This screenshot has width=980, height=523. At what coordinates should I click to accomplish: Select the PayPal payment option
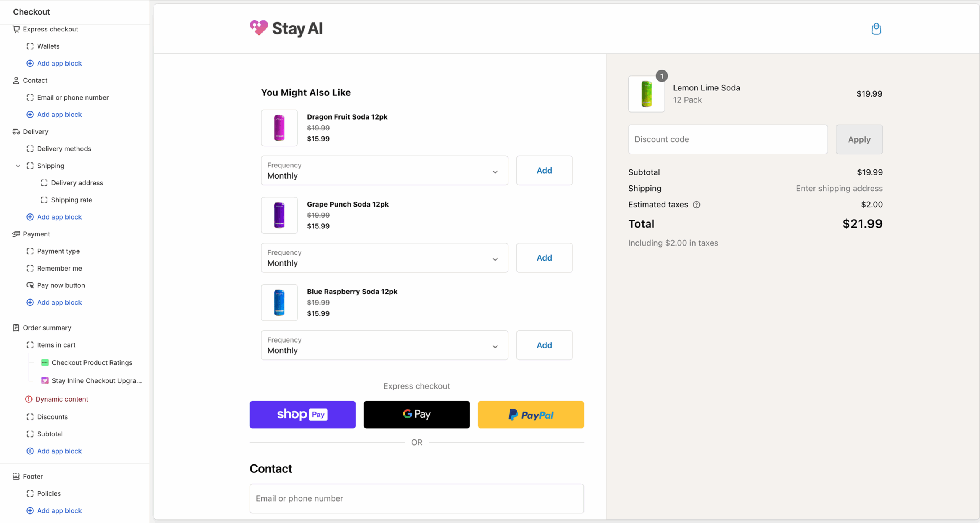pos(531,415)
